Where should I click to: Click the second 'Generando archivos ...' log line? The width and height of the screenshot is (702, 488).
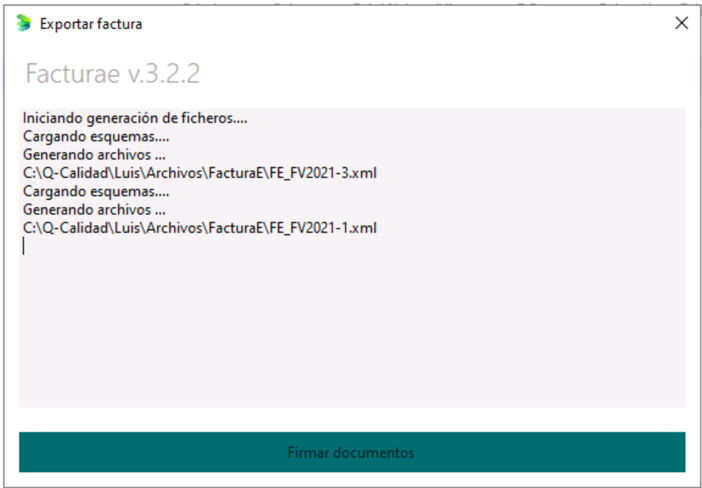click(x=94, y=210)
